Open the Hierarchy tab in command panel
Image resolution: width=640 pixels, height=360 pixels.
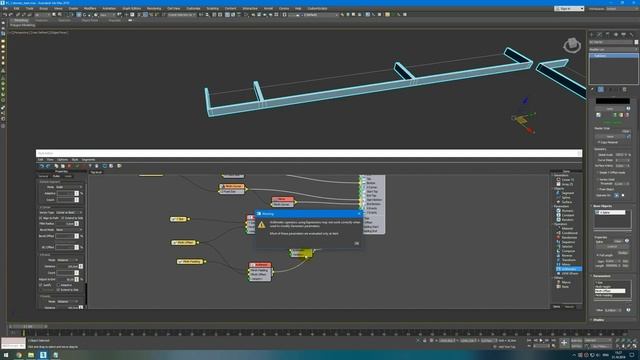pos(607,35)
